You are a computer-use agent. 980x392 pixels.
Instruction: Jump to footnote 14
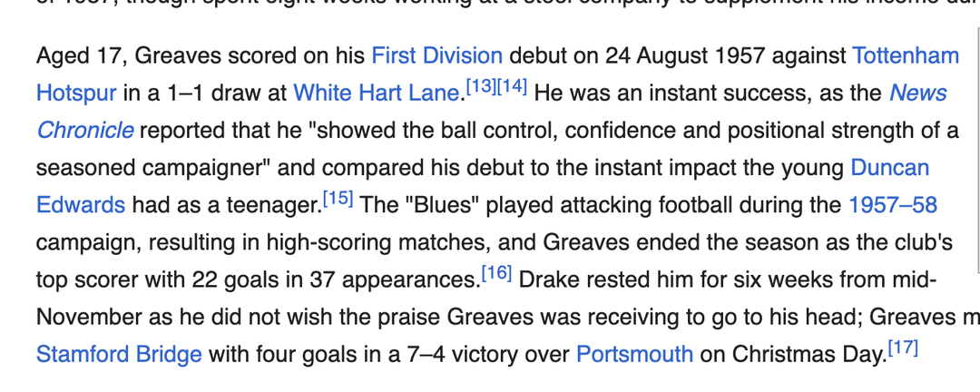point(512,87)
